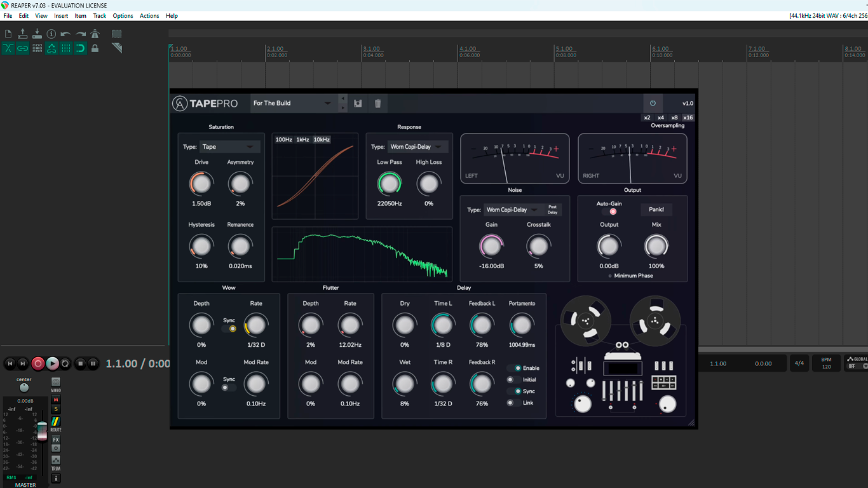Select x4 oversampling

[x=661, y=118]
